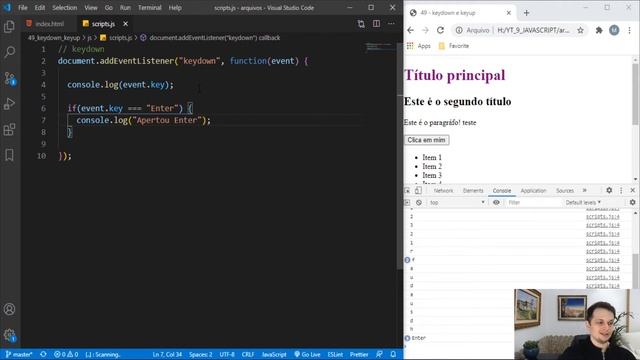This screenshot has width=640, height=360.
Task: Open the feedback icon in status bar
Action: [x=379, y=354]
